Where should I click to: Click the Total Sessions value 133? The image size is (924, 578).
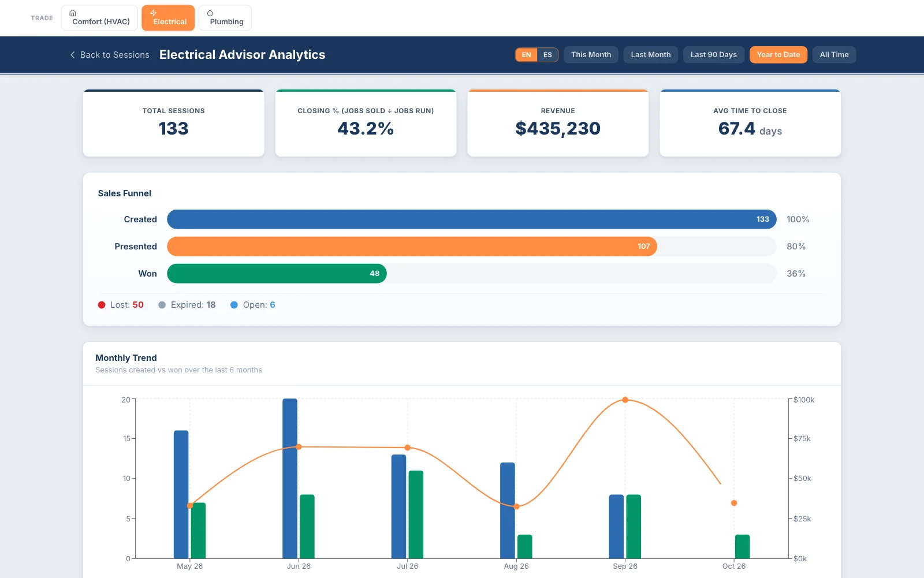click(174, 128)
